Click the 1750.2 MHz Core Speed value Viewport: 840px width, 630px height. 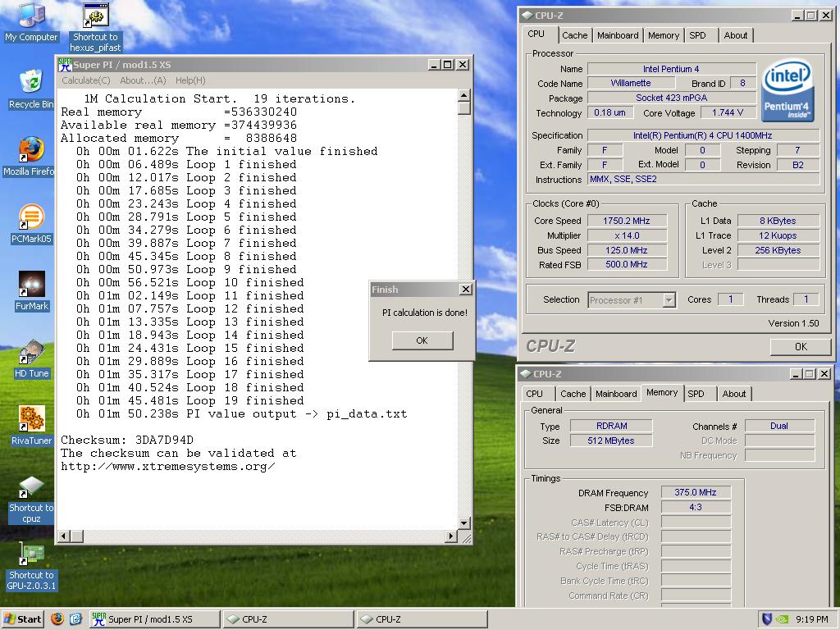(627, 221)
